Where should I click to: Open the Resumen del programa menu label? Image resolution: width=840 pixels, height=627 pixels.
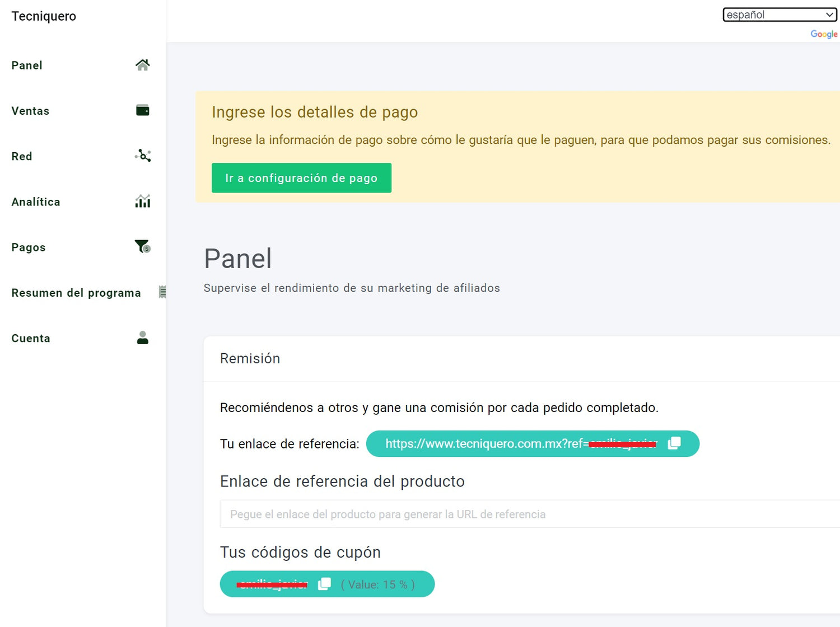click(x=76, y=293)
